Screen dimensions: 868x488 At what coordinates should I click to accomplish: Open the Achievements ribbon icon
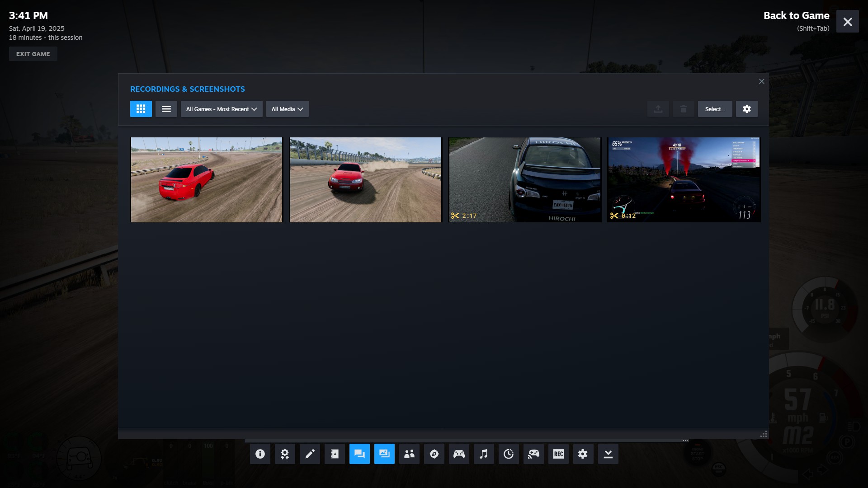(x=285, y=454)
